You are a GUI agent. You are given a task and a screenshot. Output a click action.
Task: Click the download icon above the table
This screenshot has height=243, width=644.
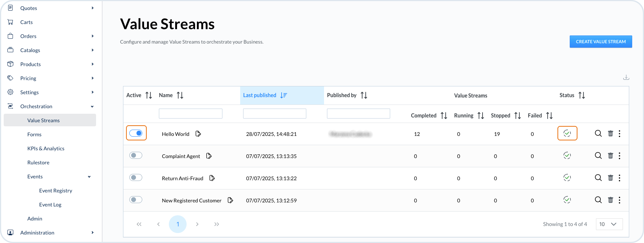[x=626, y=78]
